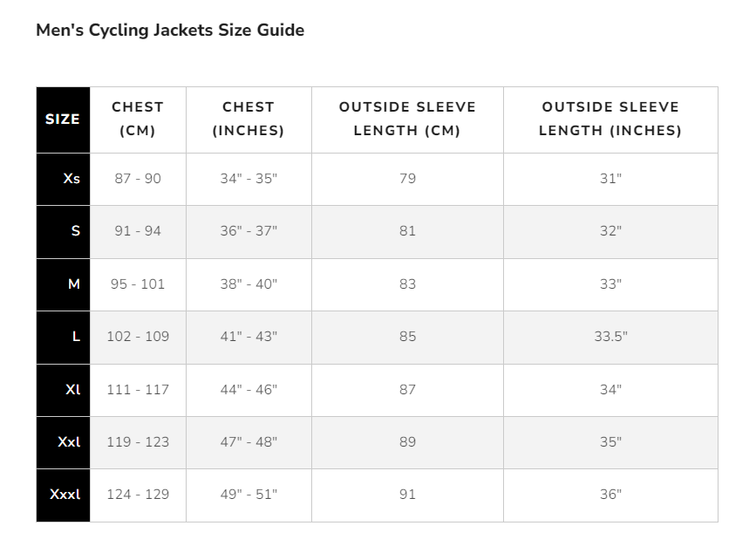Select the Xxl size row label
This screenshot has height=560, width=756.
click(69, 442)
